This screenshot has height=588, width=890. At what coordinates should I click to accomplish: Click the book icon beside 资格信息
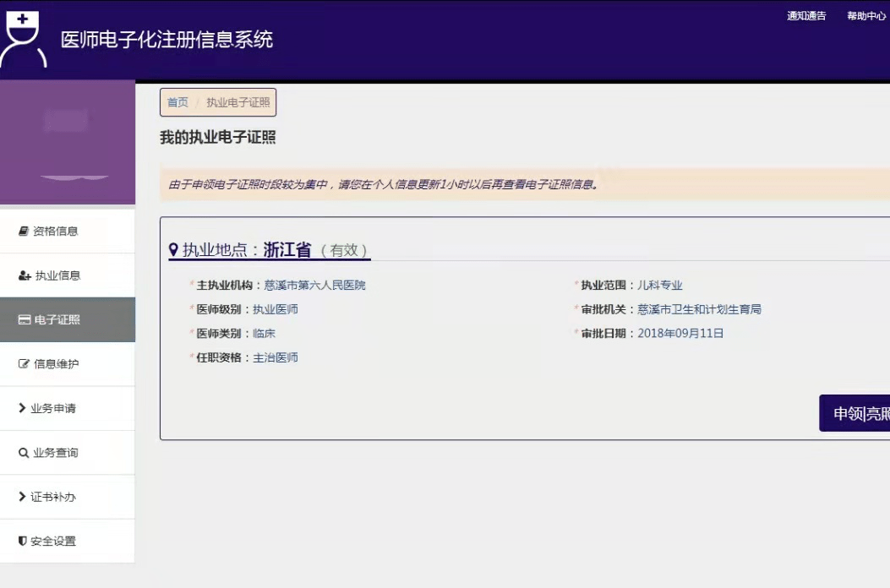point(24,231)
